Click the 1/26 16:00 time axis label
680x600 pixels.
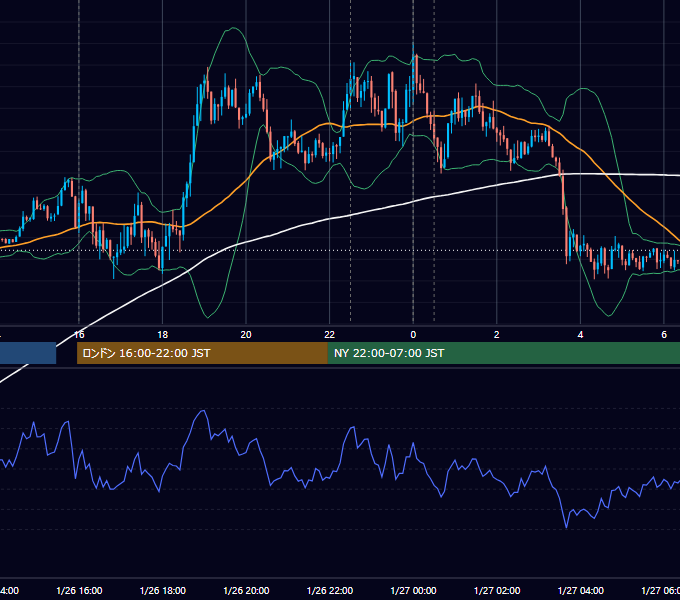tap(79, 590)
